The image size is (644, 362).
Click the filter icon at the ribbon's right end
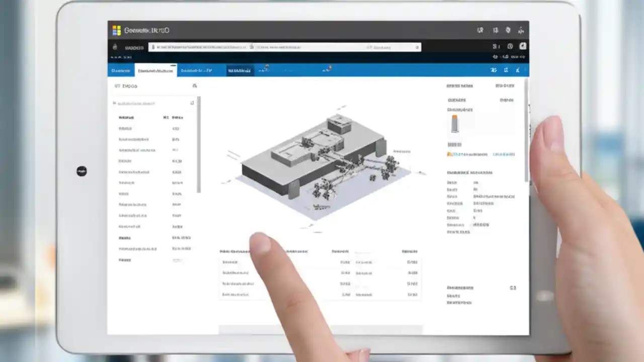(x=517, y=70)
